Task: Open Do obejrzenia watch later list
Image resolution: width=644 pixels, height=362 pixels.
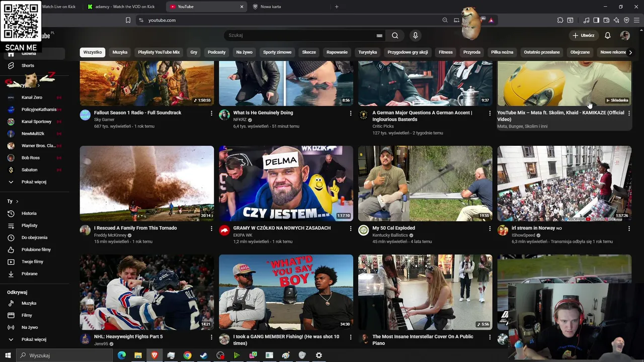Action: coord(33,237)
